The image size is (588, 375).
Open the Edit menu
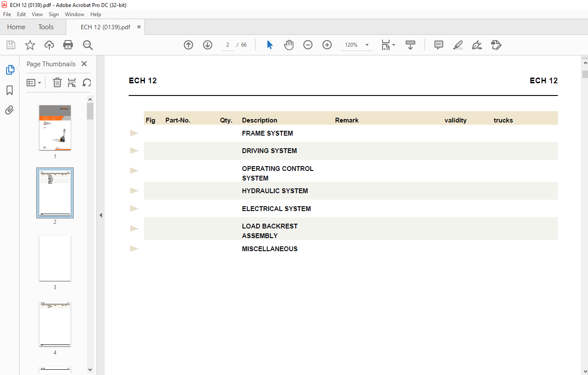click(21, 14)
